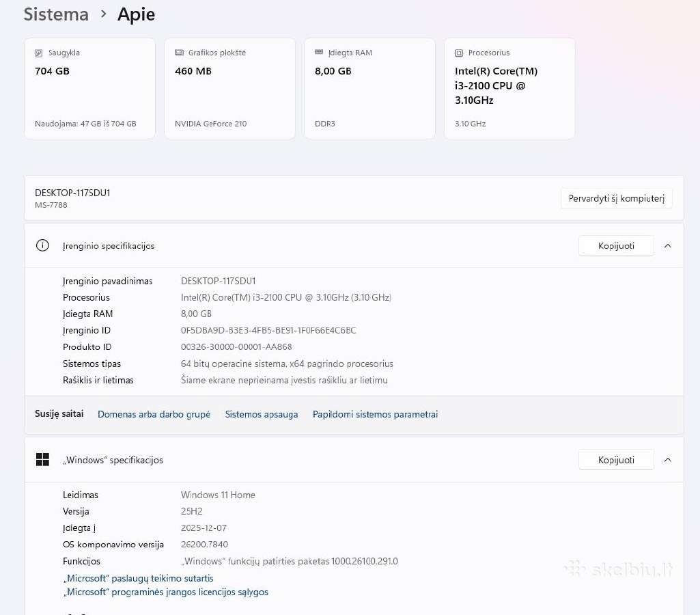Viewport: 700px width, 615px height.
Task: Collapse the Windows specifikacijos section chevron
Action: (667, 460)
